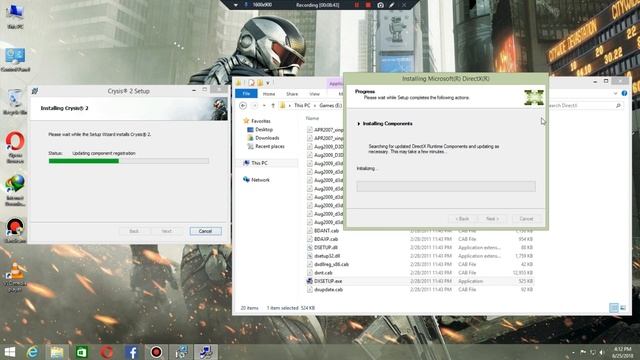Select Favorites in the navigation pane
Viewport: 640px width, 360px height.
click(x=261, y=121)
